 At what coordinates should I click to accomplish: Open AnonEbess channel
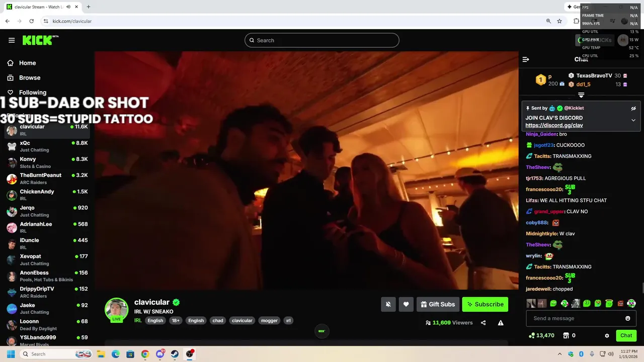point(47,276)
